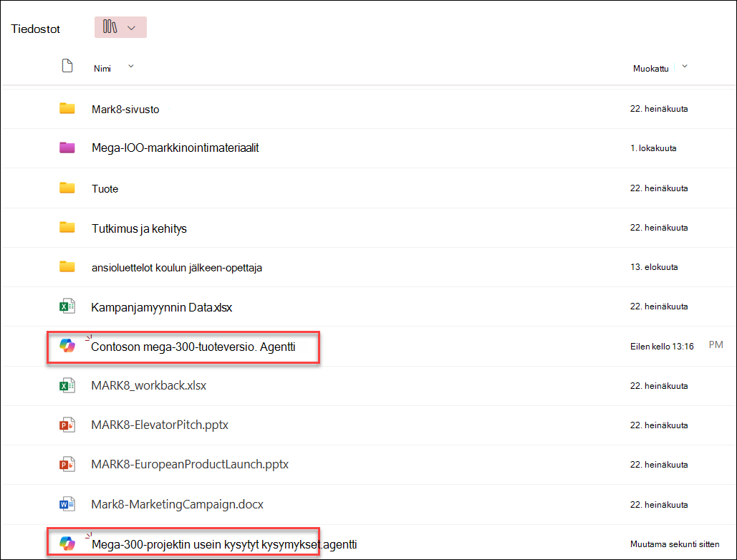737x560 pixels.
Task: Click modified date of MARK8-ElevatorPitch.pptx row
Action: pos(659,425)
